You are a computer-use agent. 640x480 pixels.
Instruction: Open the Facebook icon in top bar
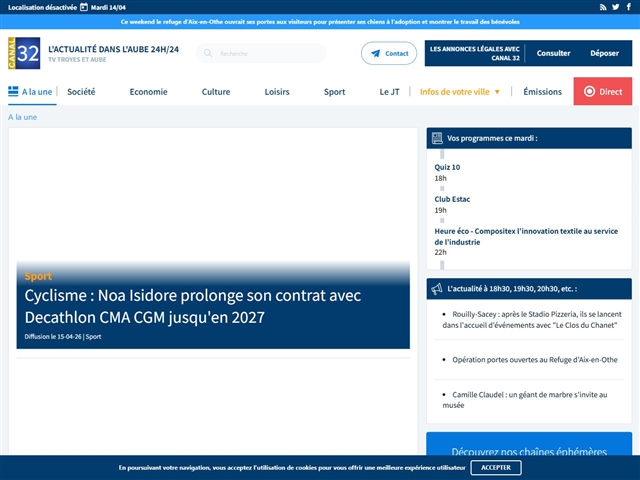[x=629, y=7]
